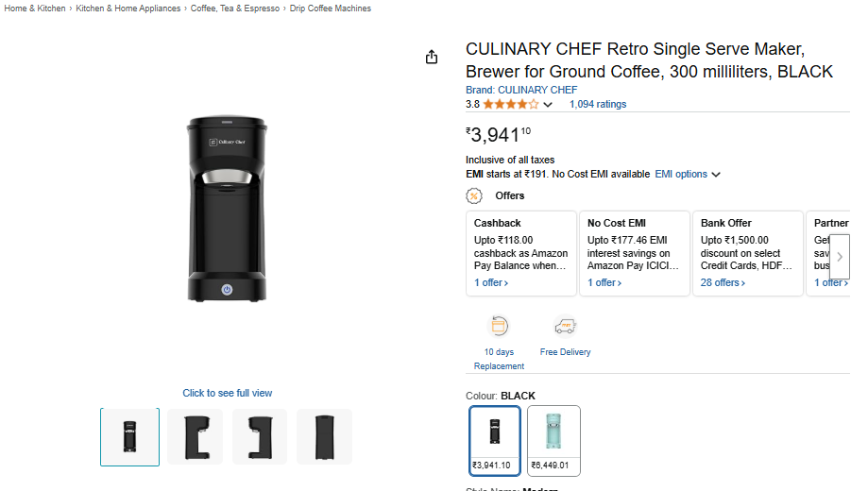This screenshot has width=868, height=491.
Task: Open the Home & Kitchen breadcrumb
Action: point(35,8)
